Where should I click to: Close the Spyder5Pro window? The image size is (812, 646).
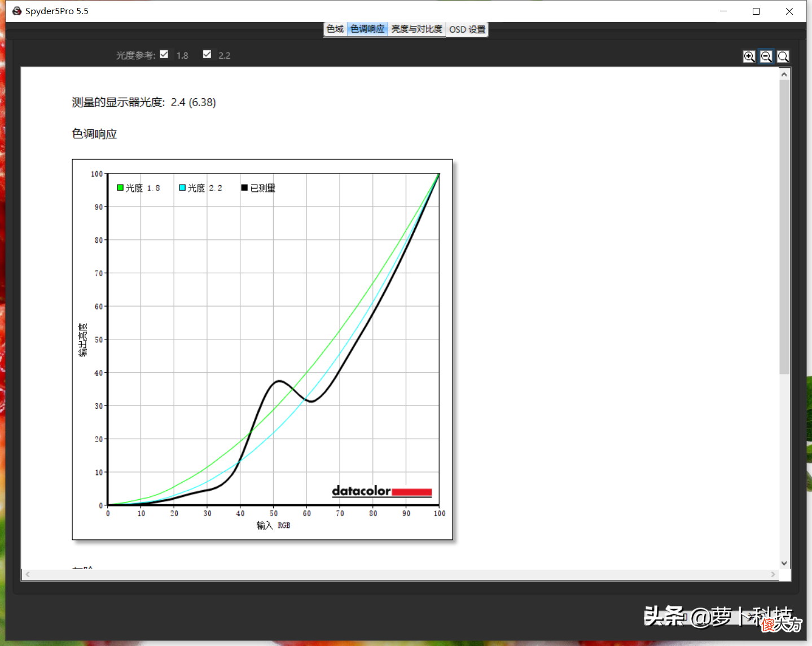pos(789,11)
